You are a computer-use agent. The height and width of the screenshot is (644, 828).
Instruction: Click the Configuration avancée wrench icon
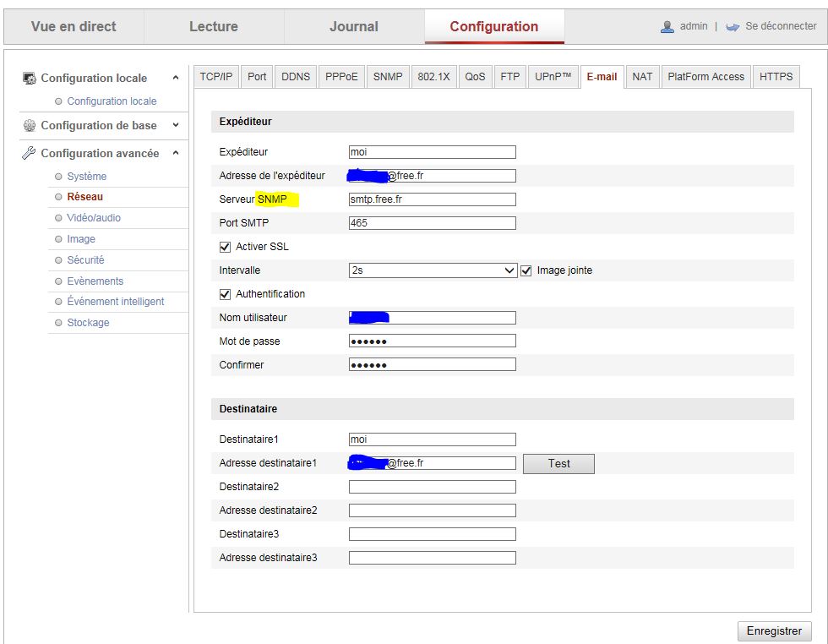coord(30,154)
